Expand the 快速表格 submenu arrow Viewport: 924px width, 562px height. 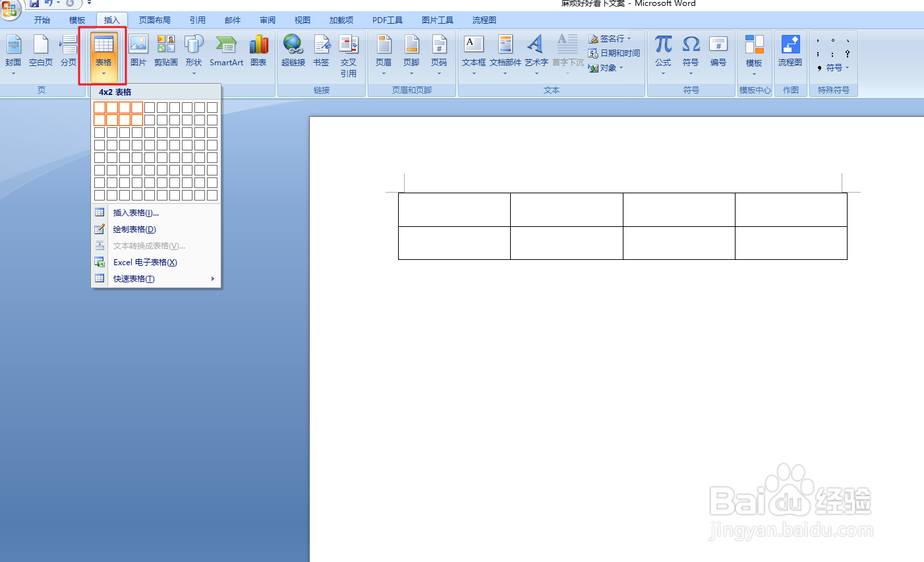pos(213,278)
